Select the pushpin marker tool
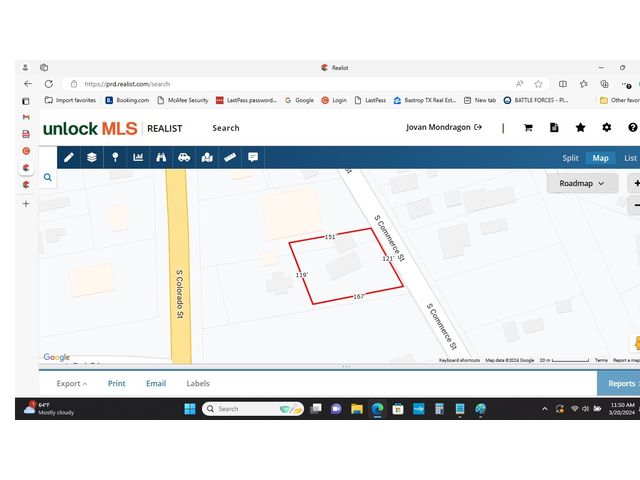The image size is (640, 480). [x=115, y=157]
